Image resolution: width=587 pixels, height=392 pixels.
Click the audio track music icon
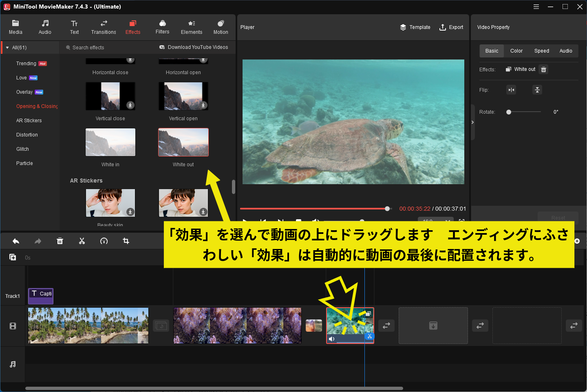[13, 364]
